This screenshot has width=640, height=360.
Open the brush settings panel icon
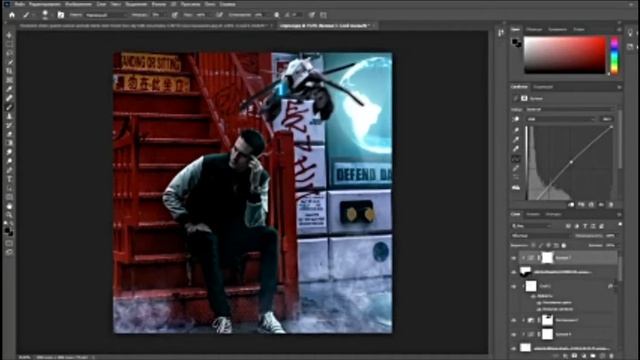pos(60,15)
